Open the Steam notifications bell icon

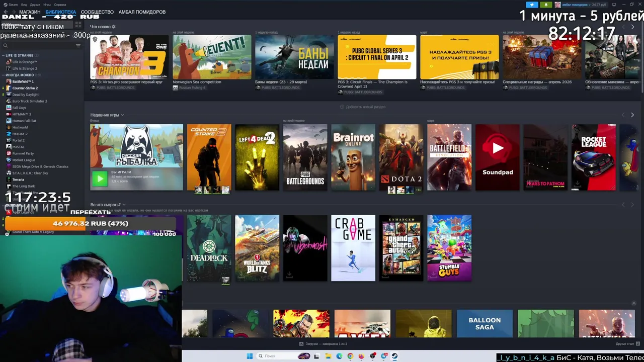tap(546, 5)
